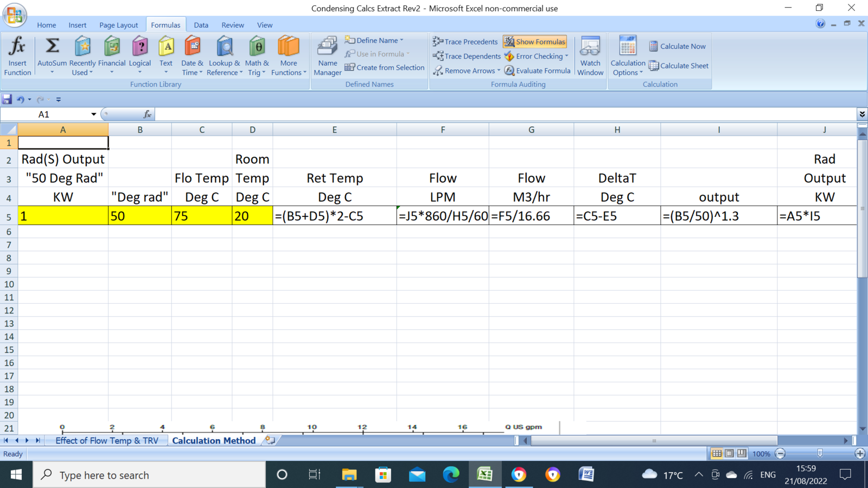The image size is (868, 488).
Task: Click the round Office button
Action: (x=15, y=15)
